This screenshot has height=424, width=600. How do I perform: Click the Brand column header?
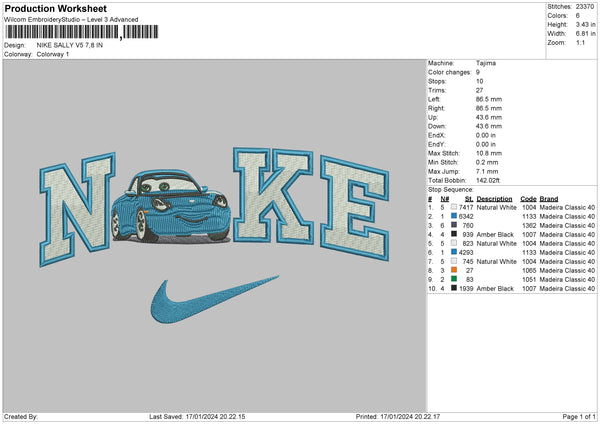click(549, 198)
